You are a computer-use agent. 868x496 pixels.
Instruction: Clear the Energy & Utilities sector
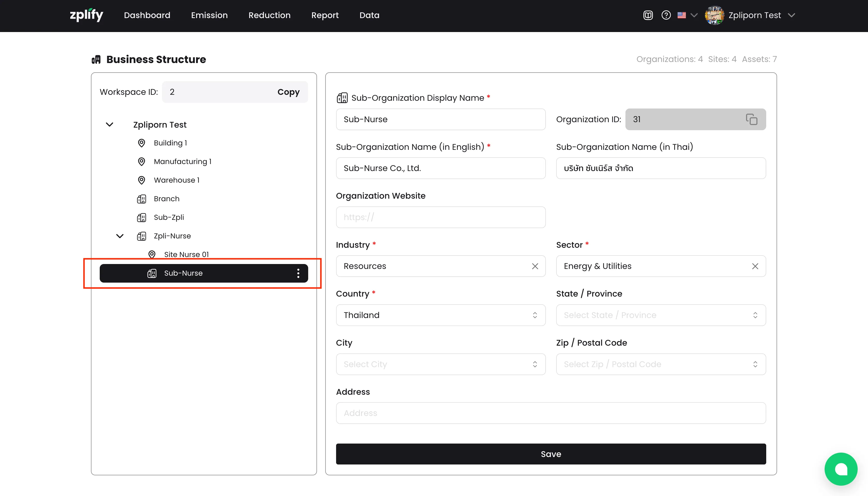(x=755, y=266)
